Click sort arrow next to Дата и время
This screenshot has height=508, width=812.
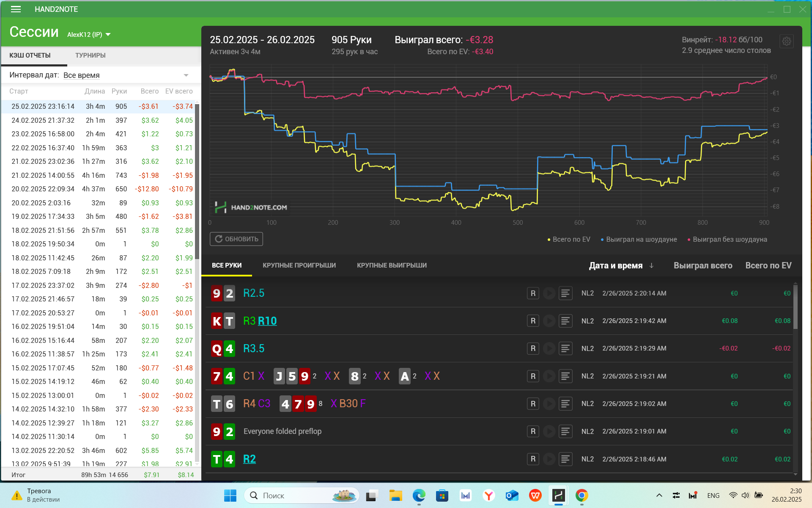651,265
